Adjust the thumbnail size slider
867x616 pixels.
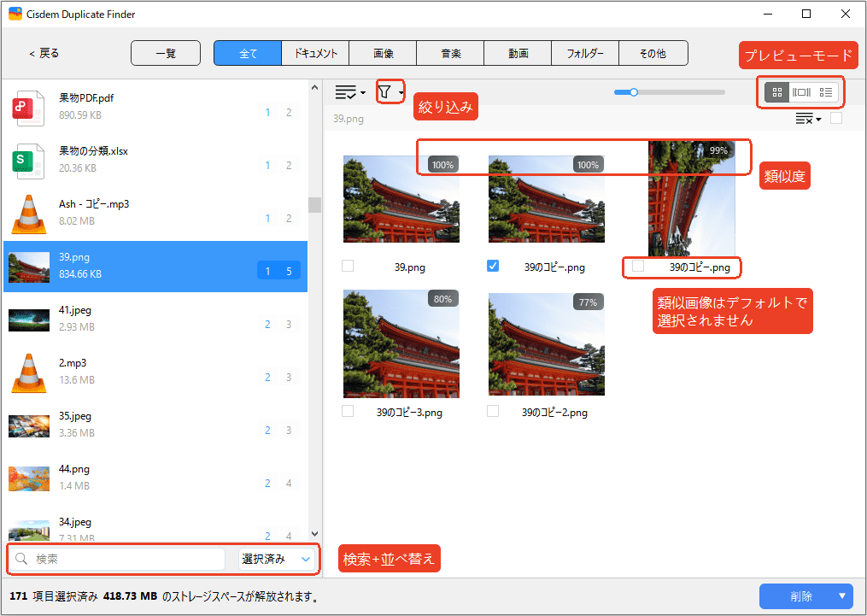click(634, 91)
